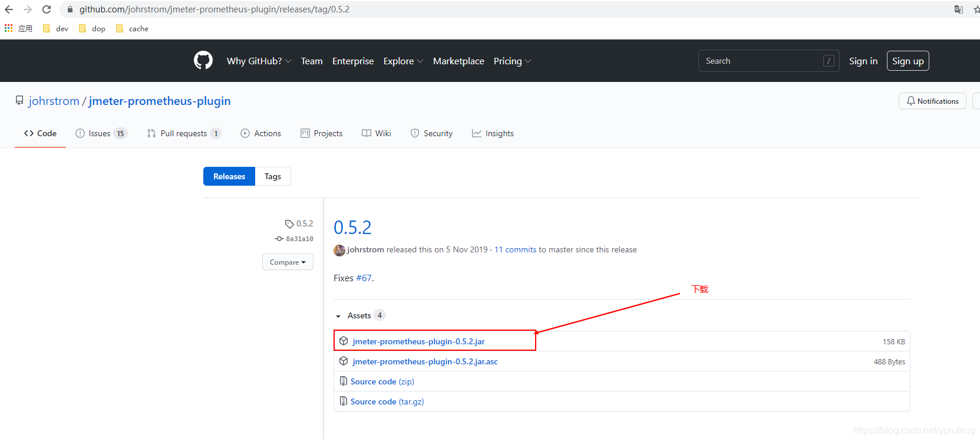Go back with browser back arrow
980x441 pixels.
tap(9, 9)
